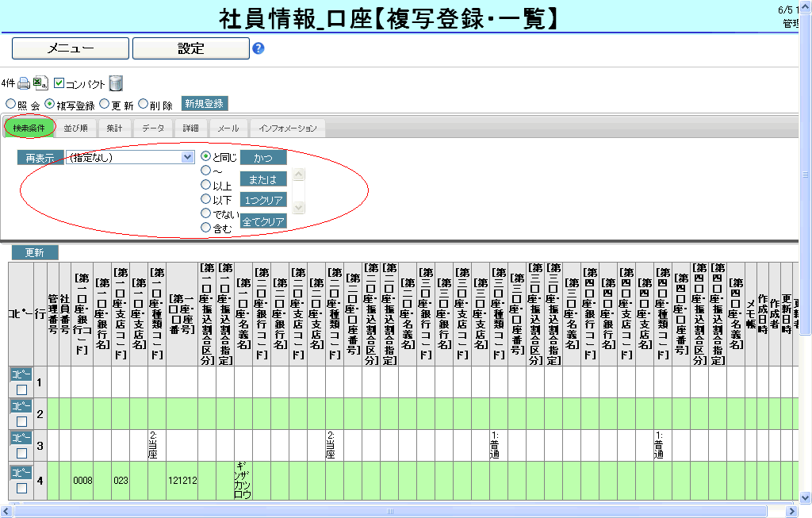Click the condition list scroll-up arrow
Screen dimensions: 812x518
click(x=299, y=175)
